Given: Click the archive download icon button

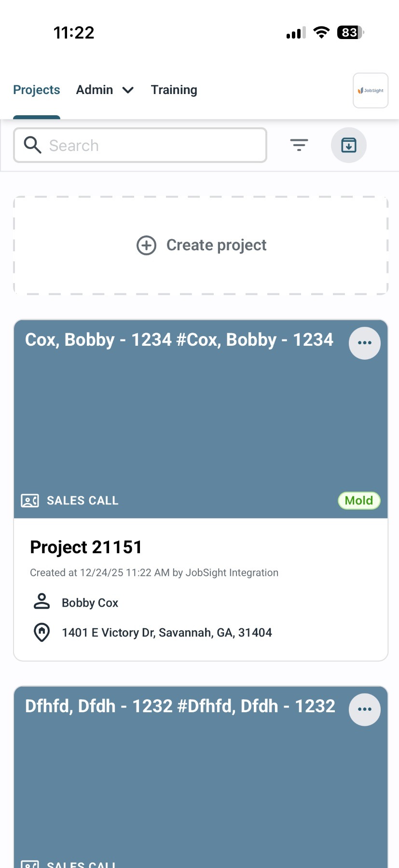Looking at the screenshot, I should click(x=348, y=145).
